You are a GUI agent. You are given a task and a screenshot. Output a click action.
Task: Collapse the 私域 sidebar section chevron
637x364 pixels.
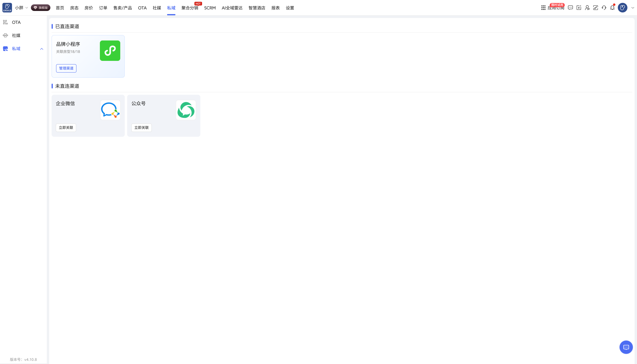click(42, 49)
